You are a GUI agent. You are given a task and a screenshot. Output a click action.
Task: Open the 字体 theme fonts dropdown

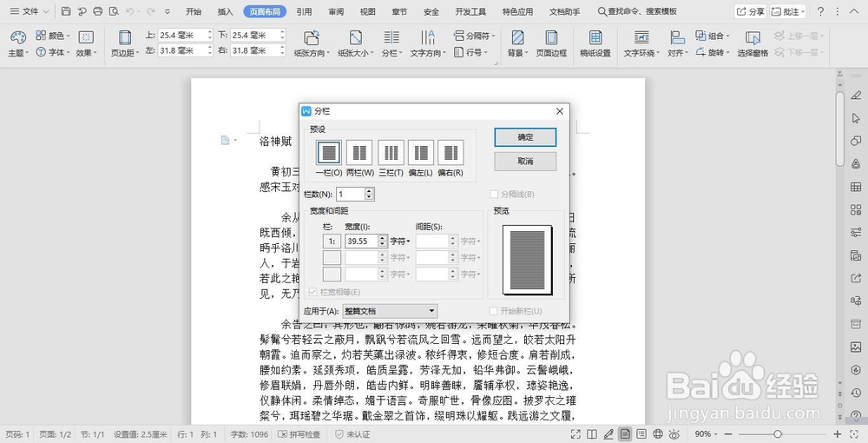(53, 52)
